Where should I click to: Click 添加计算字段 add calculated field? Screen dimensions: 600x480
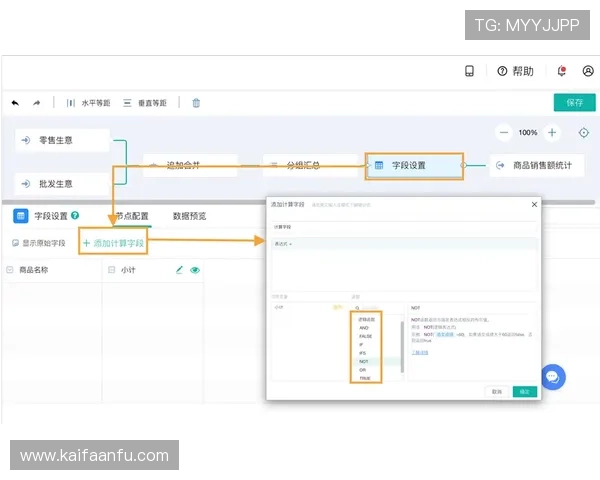(x=113, y=243)
